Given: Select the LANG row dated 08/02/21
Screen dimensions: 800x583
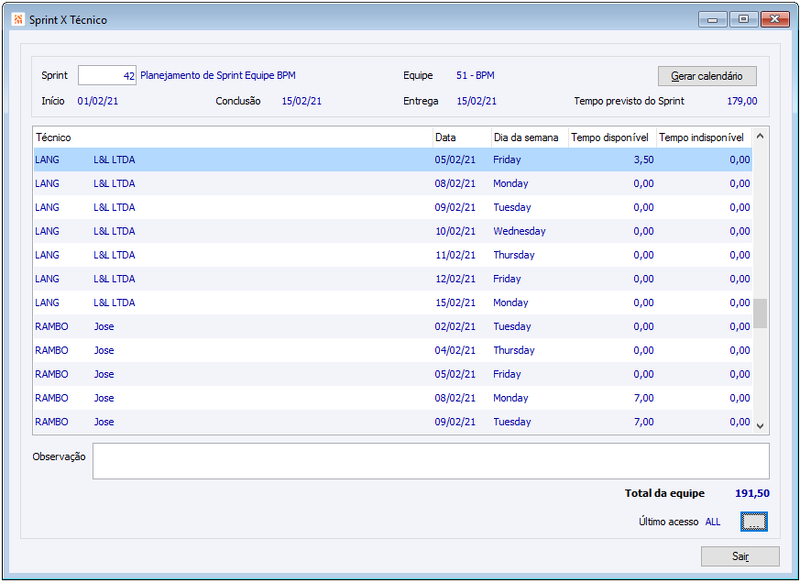Looking at the screenshot, I should 392,184.
